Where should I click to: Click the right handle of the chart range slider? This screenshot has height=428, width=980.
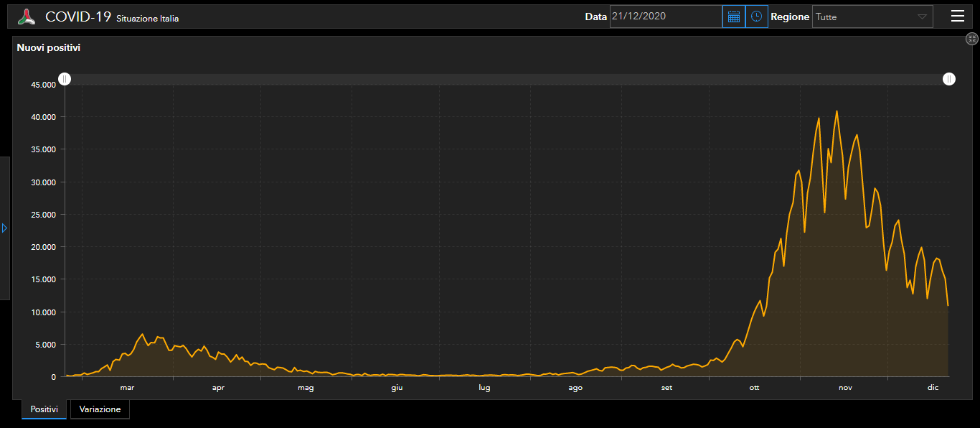(949, 79)
